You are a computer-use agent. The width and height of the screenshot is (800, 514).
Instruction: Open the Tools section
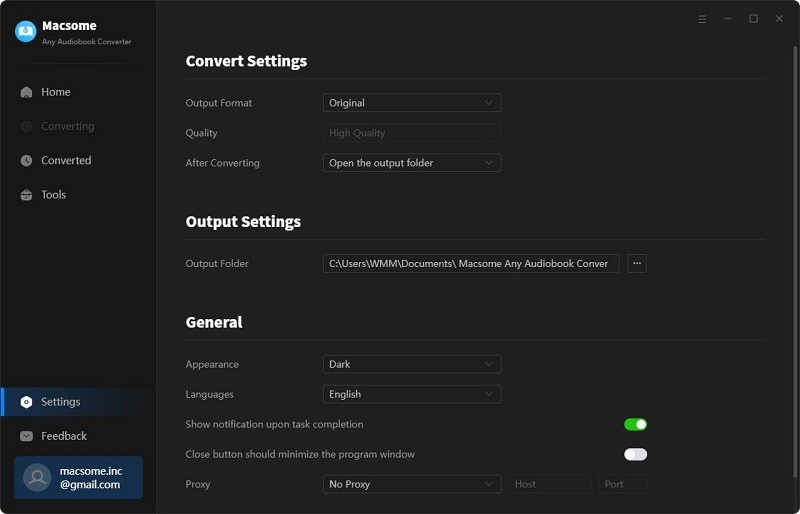coord(78,195)
